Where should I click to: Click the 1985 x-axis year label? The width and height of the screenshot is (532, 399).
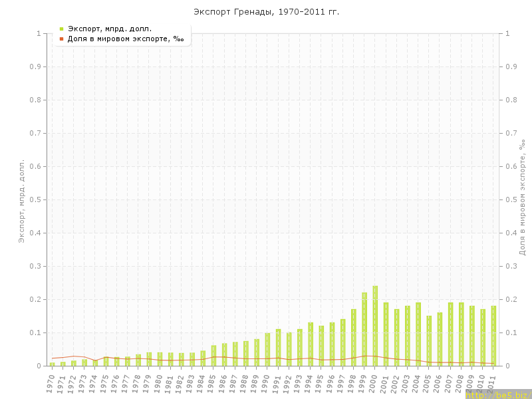[x=212, y=383]
